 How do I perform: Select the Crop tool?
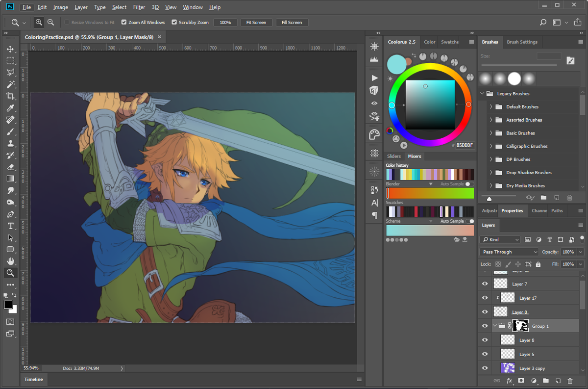10,96
